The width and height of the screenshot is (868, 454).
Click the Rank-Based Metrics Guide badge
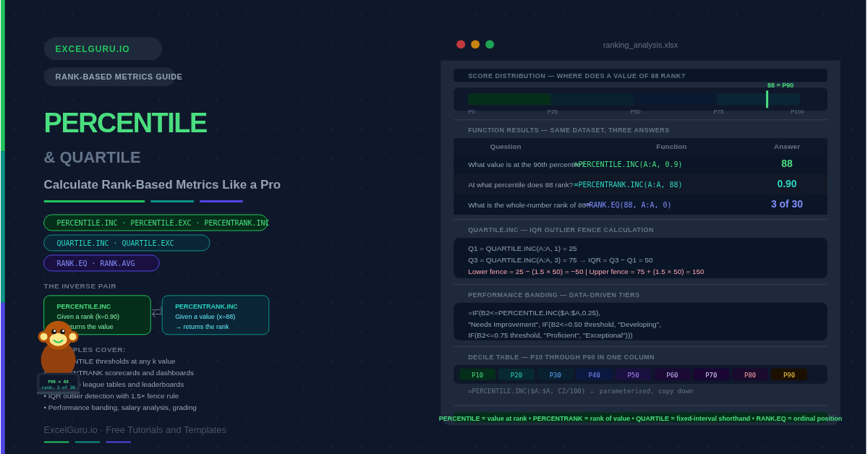tap(109, 77)
